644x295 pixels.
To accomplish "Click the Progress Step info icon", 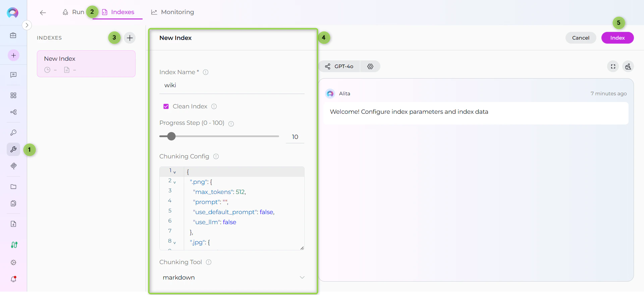I will click(x=231, y=124).
